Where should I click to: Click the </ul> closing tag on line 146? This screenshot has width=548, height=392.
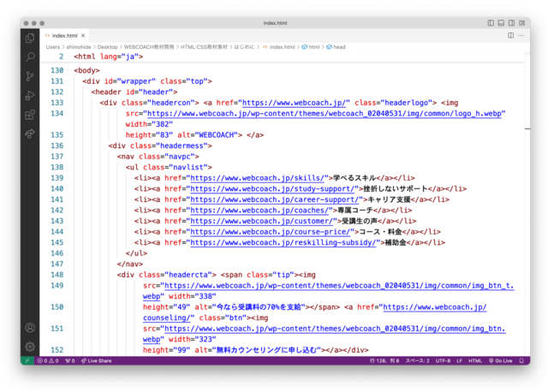[136, 253]
